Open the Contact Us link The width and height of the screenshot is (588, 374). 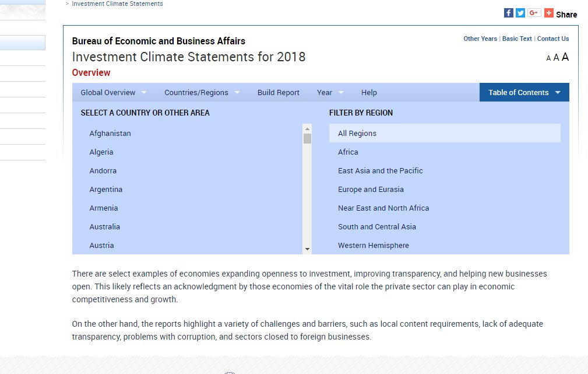click(x=553, y=39)
